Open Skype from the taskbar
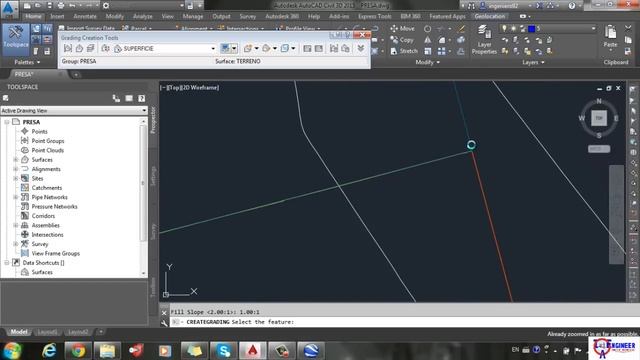The width and height of the screenshot is (640, 360). 224,351
